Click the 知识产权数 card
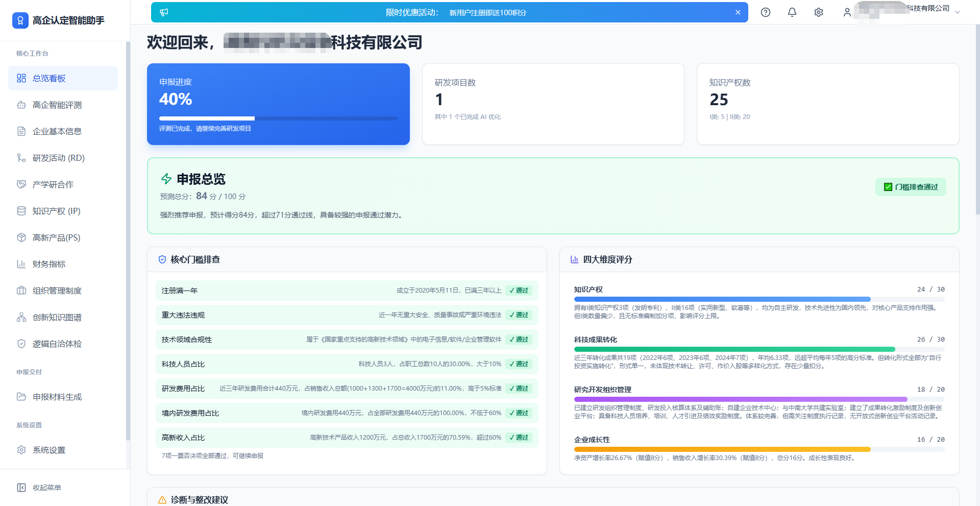980x506 pixels. coord(828,104)
